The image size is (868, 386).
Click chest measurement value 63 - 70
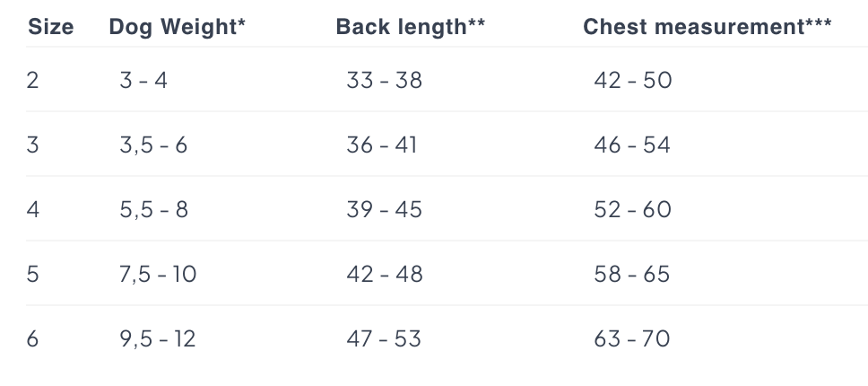[x=631, y=339]
